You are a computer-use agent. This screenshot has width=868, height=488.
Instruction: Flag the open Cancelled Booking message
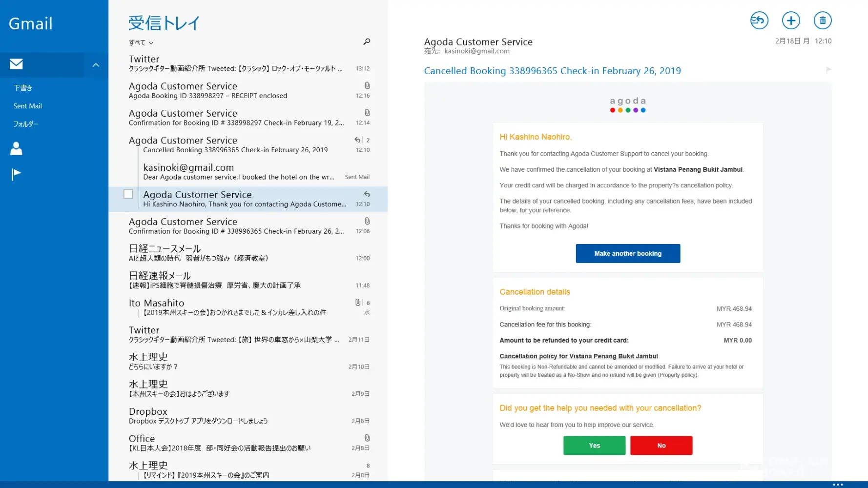828,70
